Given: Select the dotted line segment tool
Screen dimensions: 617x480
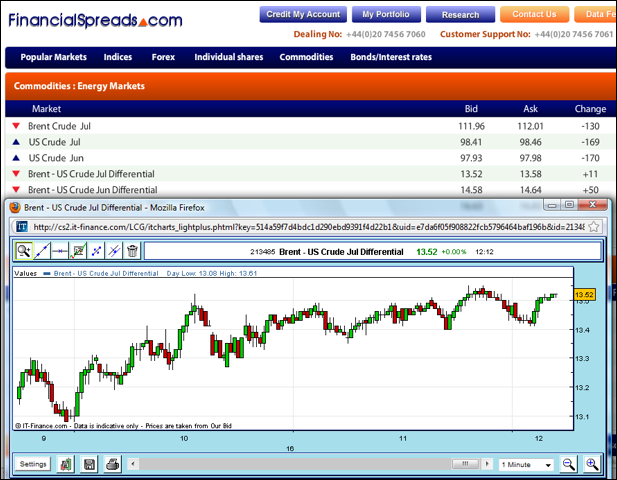Looking at the screenshot, I should 96,251.
